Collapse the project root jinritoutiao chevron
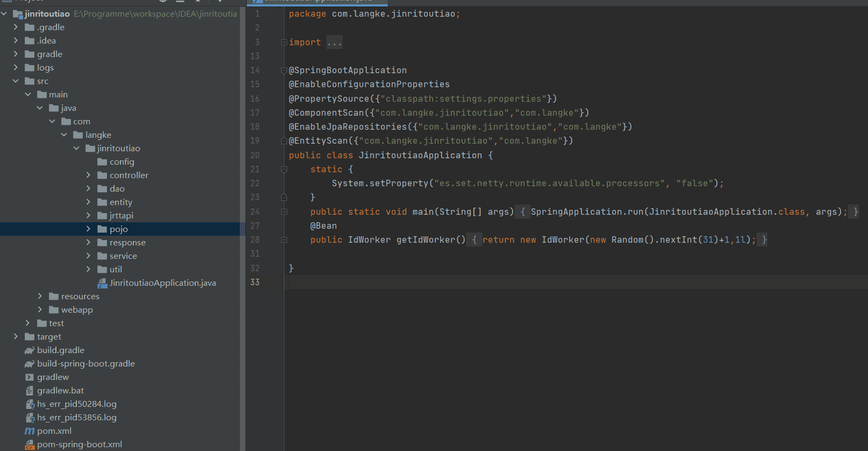The image size is (868, 451). (x=4, y=14)
